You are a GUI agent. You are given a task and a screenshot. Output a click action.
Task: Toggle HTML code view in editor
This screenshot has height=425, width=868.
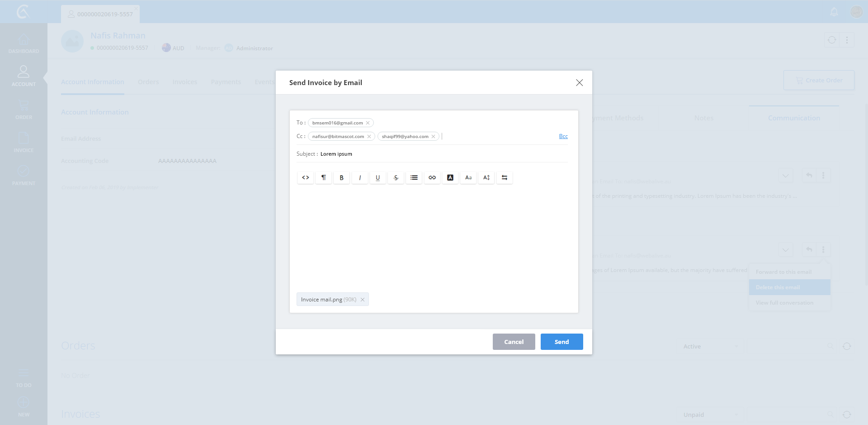click(306, 177)
